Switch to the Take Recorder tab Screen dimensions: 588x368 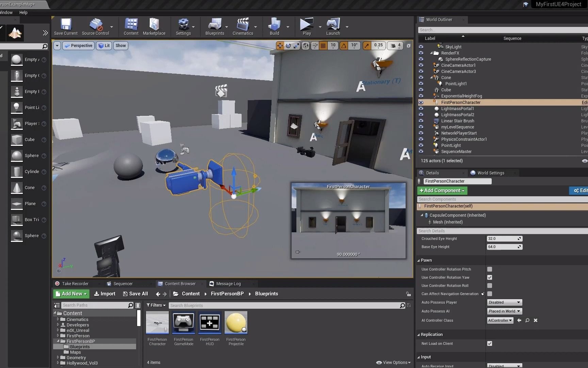[x=75, y=283]
